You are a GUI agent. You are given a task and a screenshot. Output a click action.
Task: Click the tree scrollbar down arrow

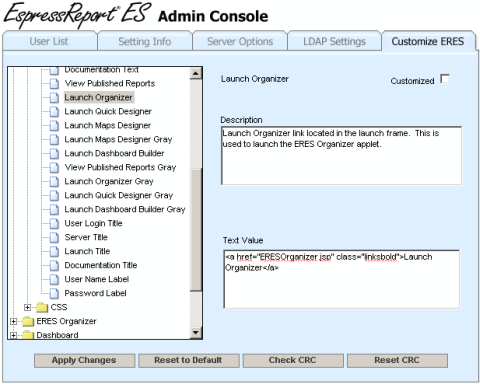coord(196,332)
